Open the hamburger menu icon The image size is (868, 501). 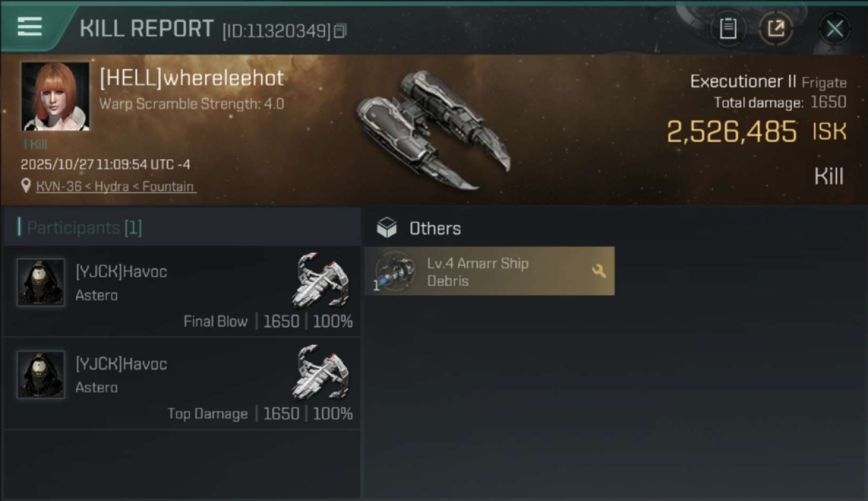pos(30,27)
